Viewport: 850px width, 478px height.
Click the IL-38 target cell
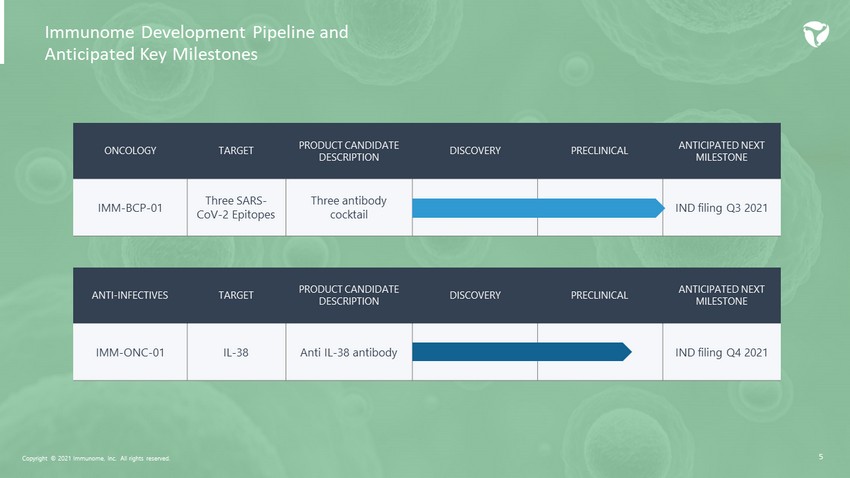pyautogui.click(x=236, y=352)
